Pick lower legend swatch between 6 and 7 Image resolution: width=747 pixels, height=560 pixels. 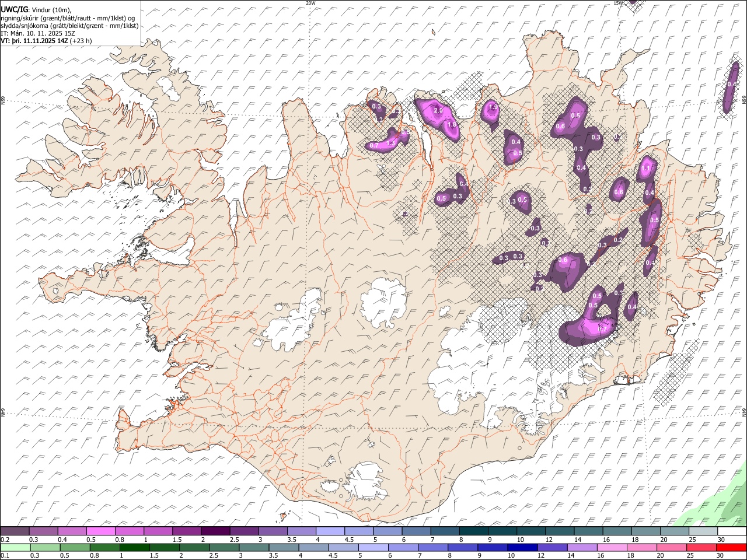tap(403, 547)
